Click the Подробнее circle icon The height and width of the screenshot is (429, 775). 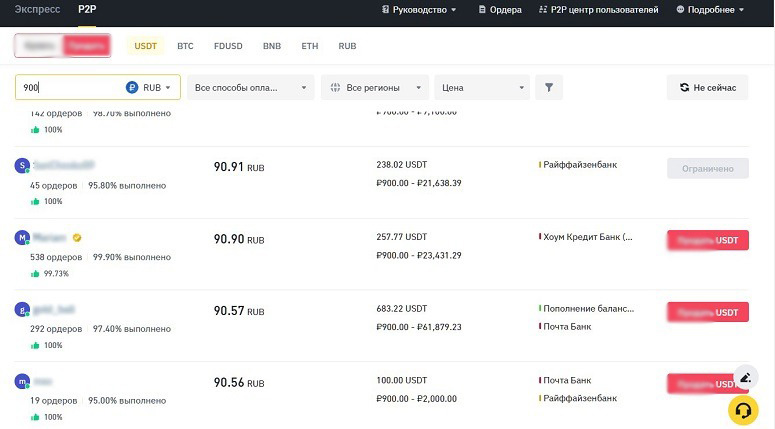point(680,9)
